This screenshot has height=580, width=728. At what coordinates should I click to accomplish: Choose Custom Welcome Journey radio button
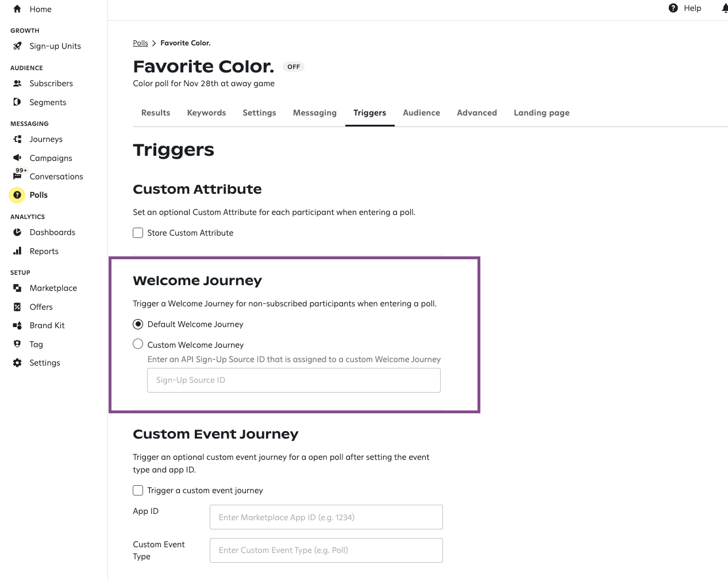point(138,344)
